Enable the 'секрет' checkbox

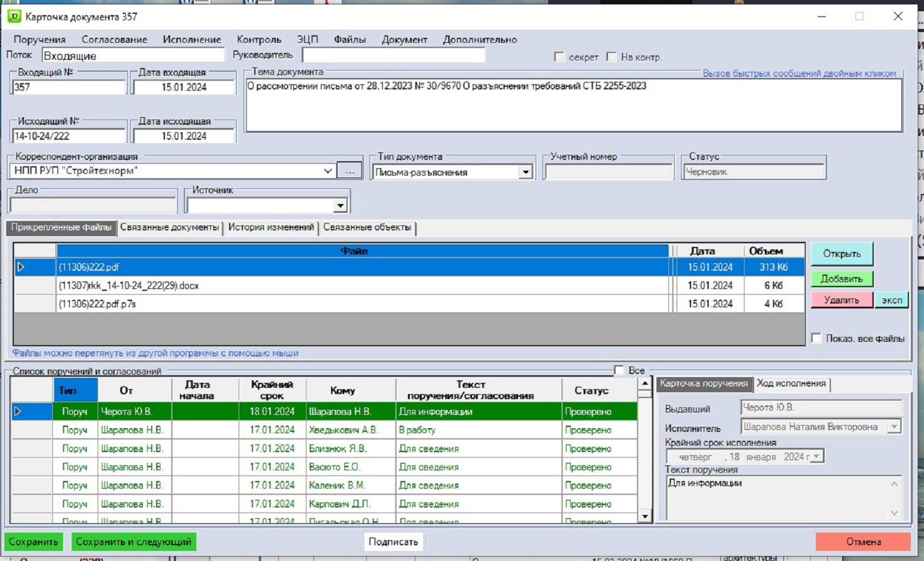[560, 57]
